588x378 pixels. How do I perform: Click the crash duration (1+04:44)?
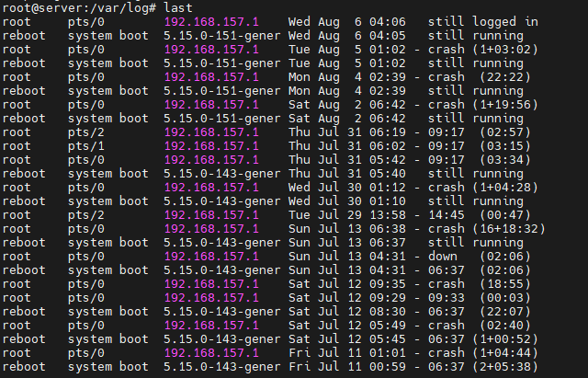pyautogui.click(x=505, y=353)
